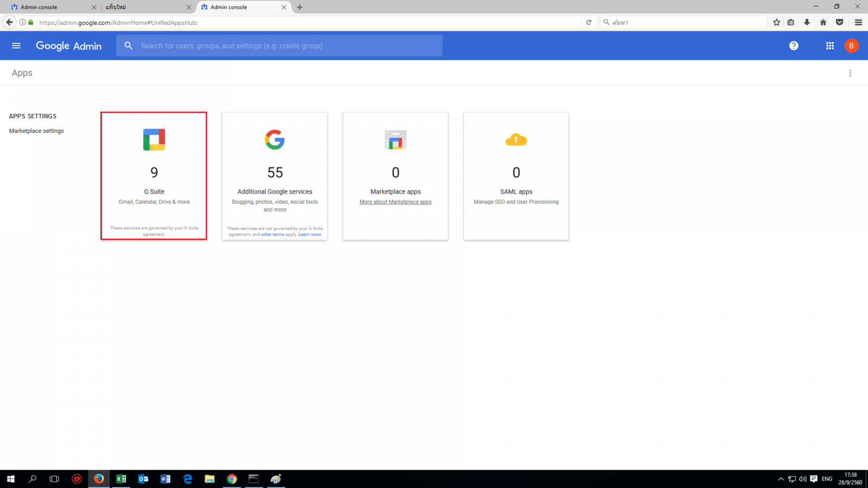Screen dimensions: 868x488
Task: Open the Google apps grid launcher
Action: [x=830, y=46]
